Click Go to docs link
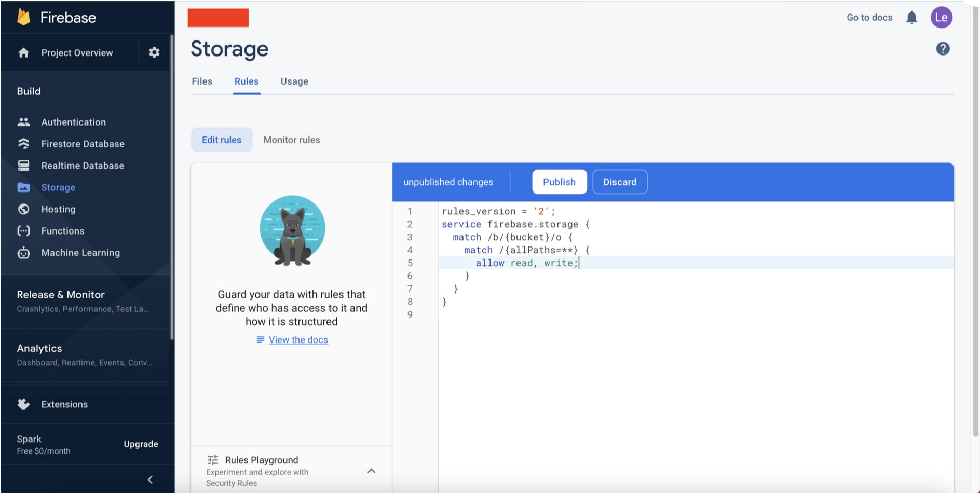Viewport: 980px width, 493px height. (869, 17)
